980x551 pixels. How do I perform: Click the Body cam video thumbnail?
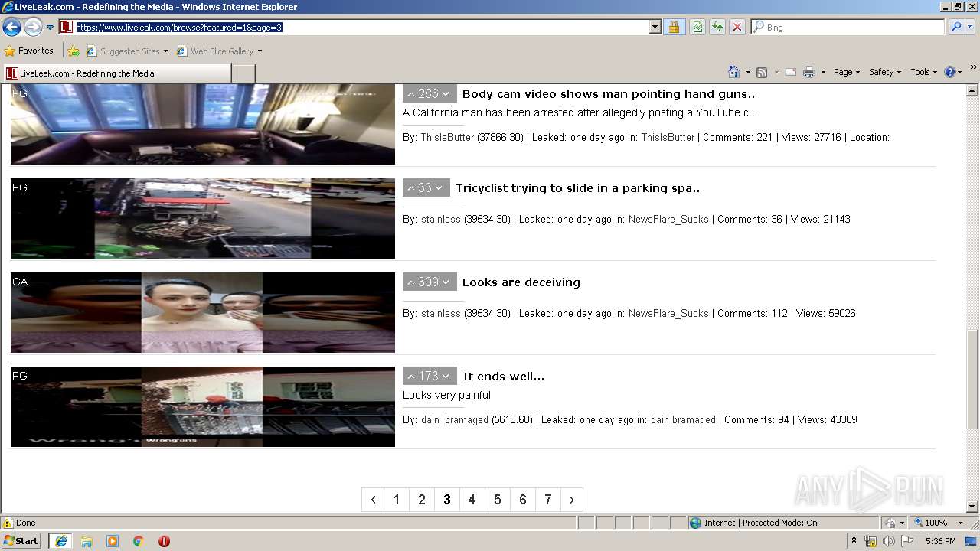[203, 124]
